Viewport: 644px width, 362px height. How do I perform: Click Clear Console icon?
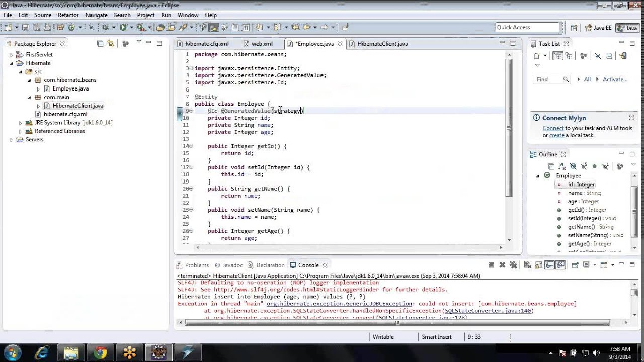click(x=527, y=265)
